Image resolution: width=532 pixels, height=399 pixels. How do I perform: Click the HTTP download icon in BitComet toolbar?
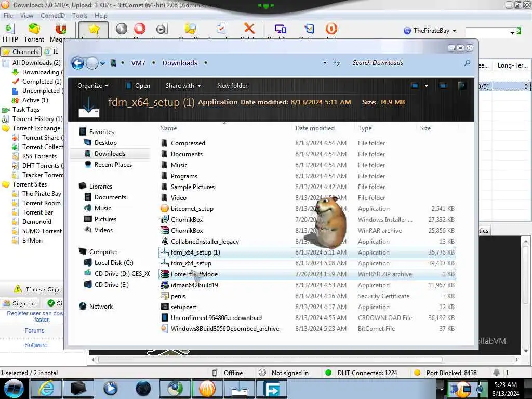click(10, 29)
